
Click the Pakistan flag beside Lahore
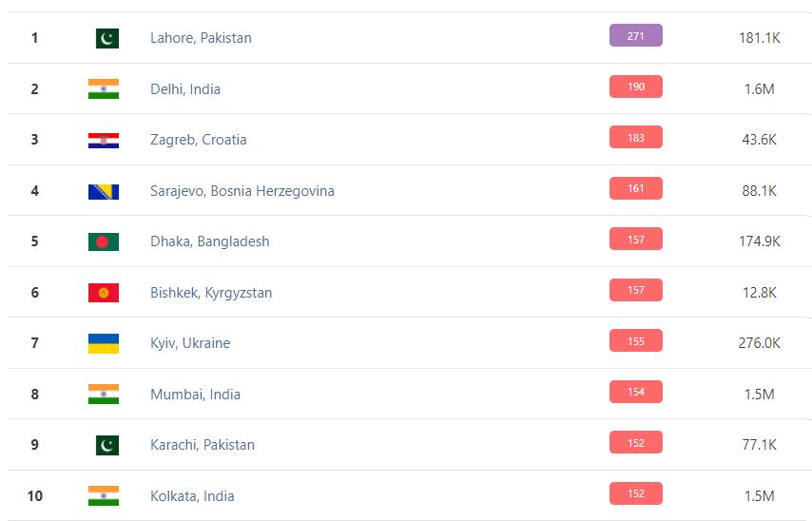tap(107, 38)
